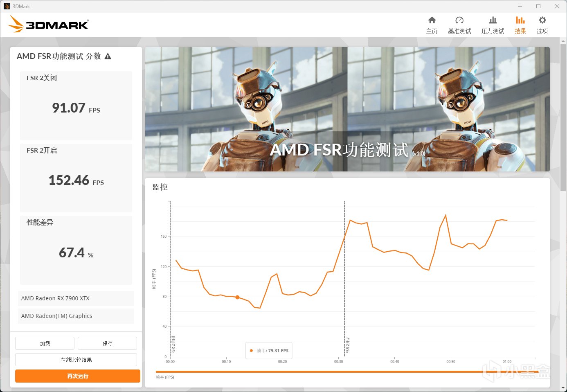Click the FSR 2开启 dashed chart marker
Viewport: 567px width, 392px height.
coord(345,278)
